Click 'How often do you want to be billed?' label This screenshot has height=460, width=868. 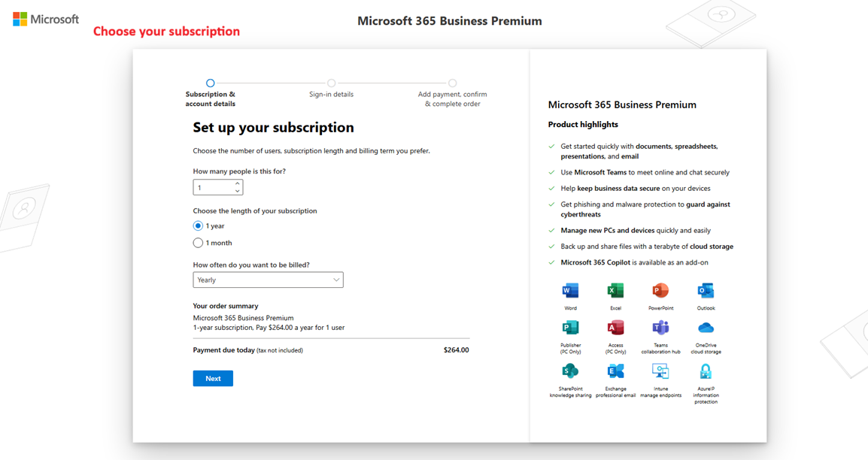[x=251, y=265]
